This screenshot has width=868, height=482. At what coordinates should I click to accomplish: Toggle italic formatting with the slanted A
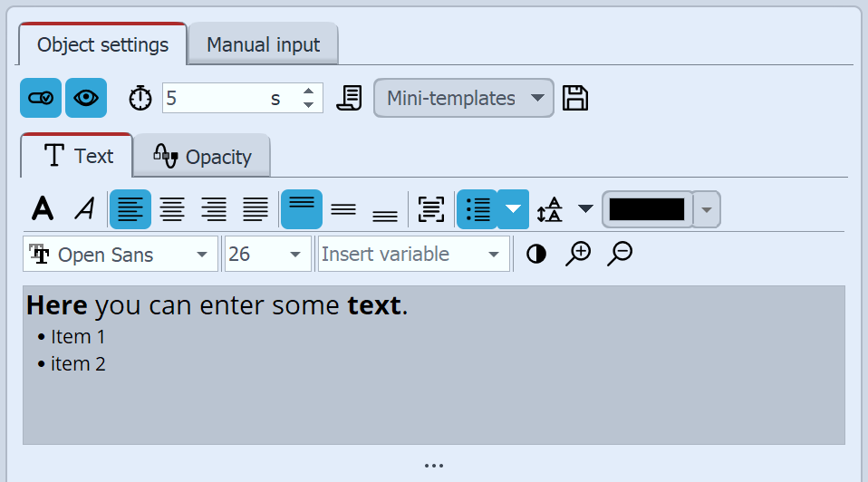(84, 209)
